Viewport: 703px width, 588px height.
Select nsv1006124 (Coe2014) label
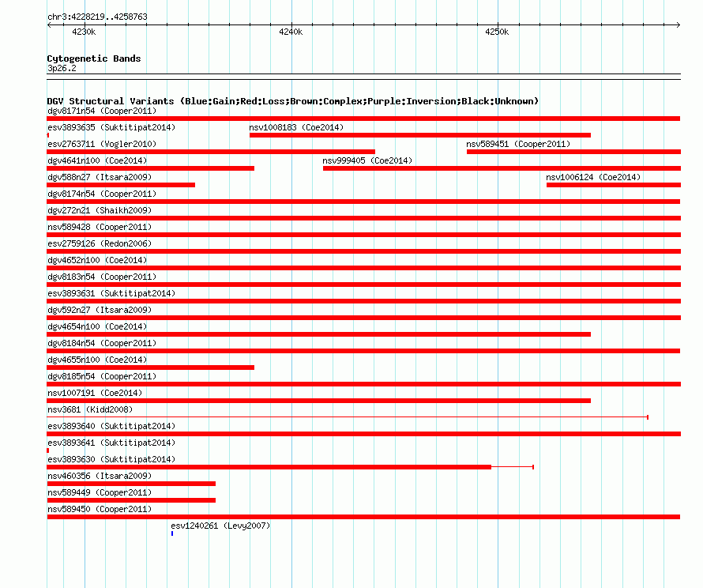point(593,177)
